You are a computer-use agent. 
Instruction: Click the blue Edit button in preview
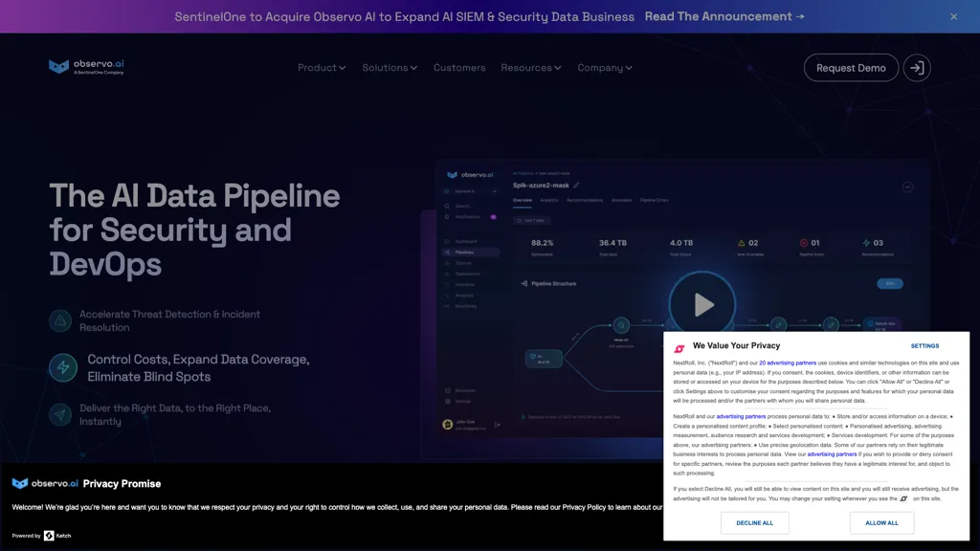pos(890,283)
